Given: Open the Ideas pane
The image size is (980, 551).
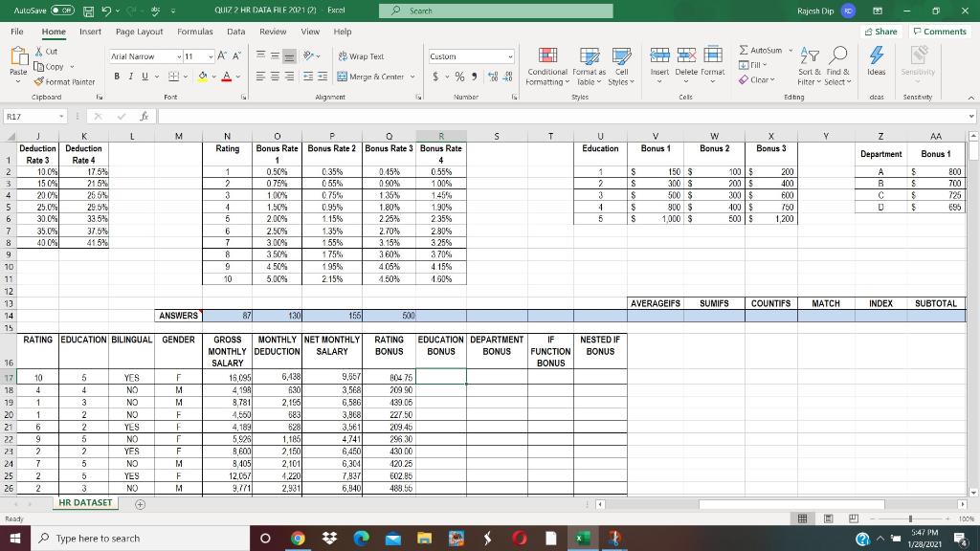Looking at the screenshot, I should click(876, 64).
